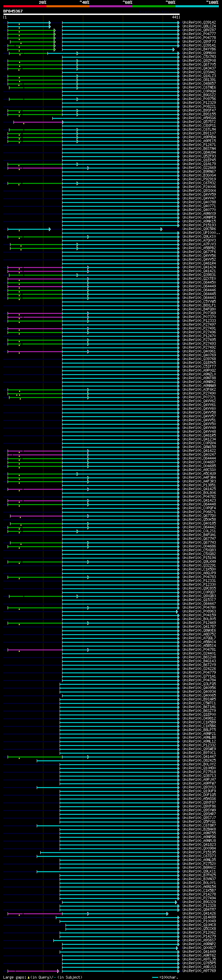Select hit label UniRef100_P04777
222x980 pixels.
(199, 34)
